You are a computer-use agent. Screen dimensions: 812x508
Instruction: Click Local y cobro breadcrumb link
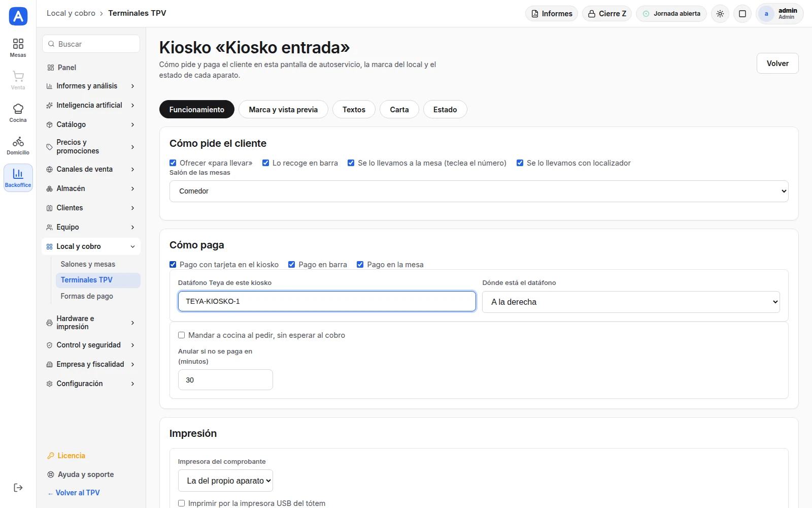[x=71, y=13]
